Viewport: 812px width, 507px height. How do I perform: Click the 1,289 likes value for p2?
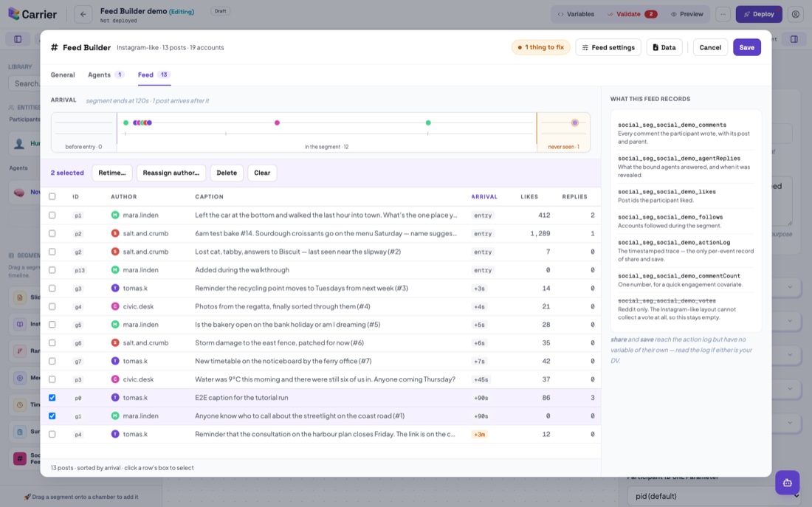click(540, 233)
